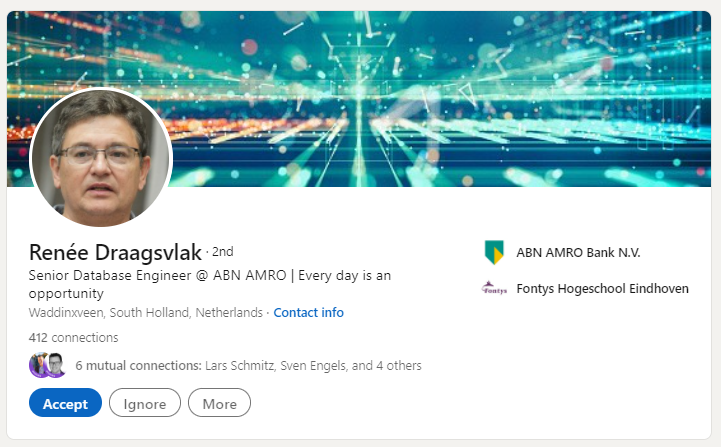Click the 2nd degree connection badge
Screen dimensions: 721x447
(x=223, y=252)
